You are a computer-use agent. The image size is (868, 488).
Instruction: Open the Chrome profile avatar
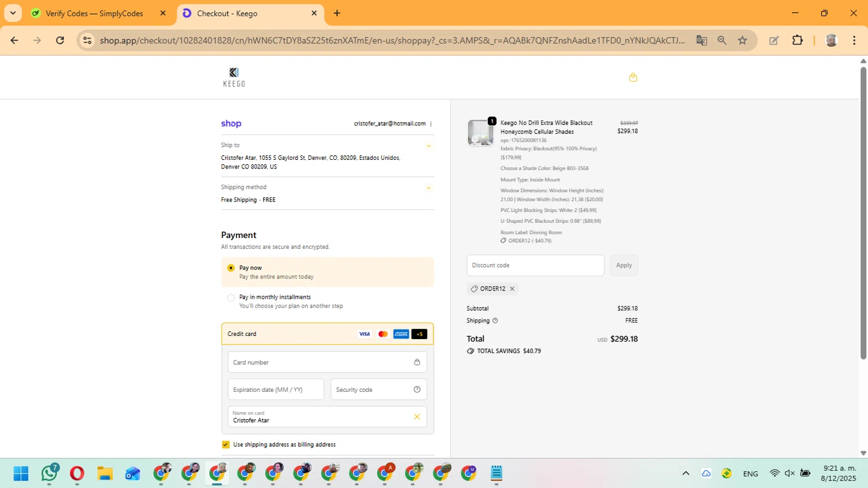click(832, 41)
